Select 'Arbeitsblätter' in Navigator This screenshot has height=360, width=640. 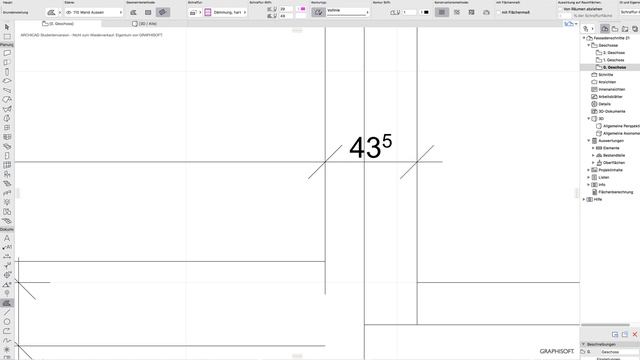pyautogui.click(x=611, y=97)
